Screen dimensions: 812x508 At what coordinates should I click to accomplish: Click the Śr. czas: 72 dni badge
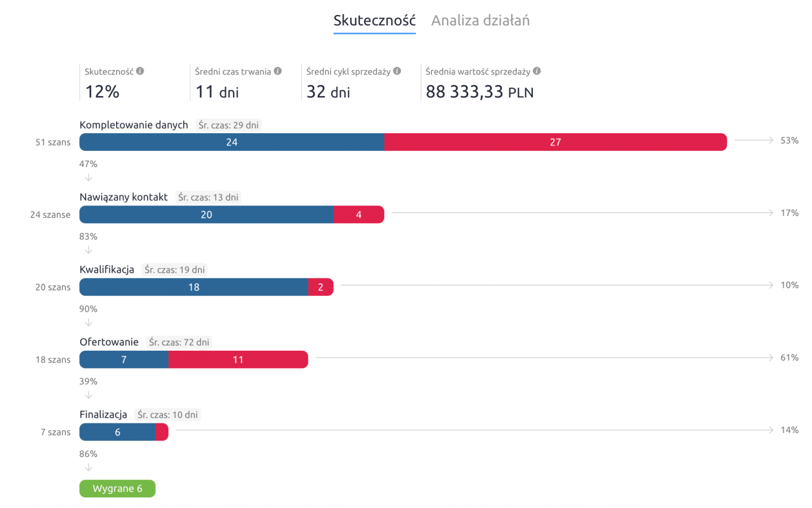179,342
